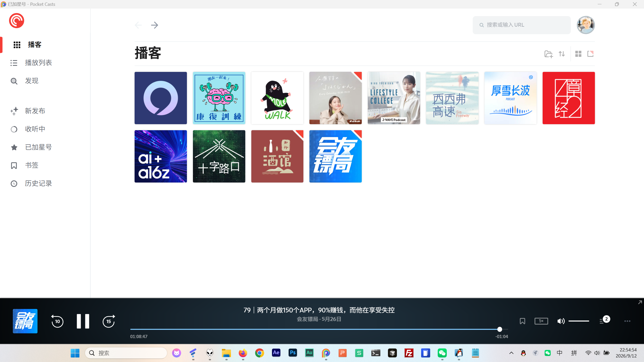This screenshot has height=362, width=644.
Task: Open the 小酒馆 podcast
Action: tap(277, 156)
